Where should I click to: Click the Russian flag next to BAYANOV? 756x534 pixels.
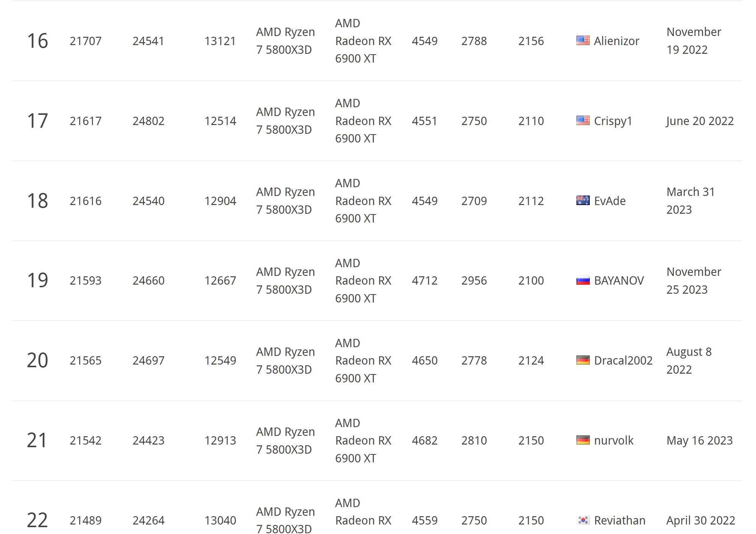tap(583, 280)
